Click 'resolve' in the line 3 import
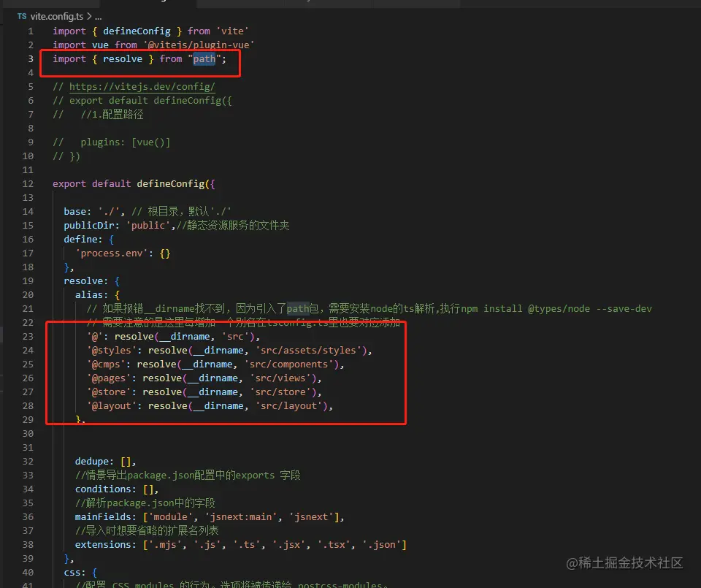The width and height of the screenshot is (701, 588). point(123,59)
